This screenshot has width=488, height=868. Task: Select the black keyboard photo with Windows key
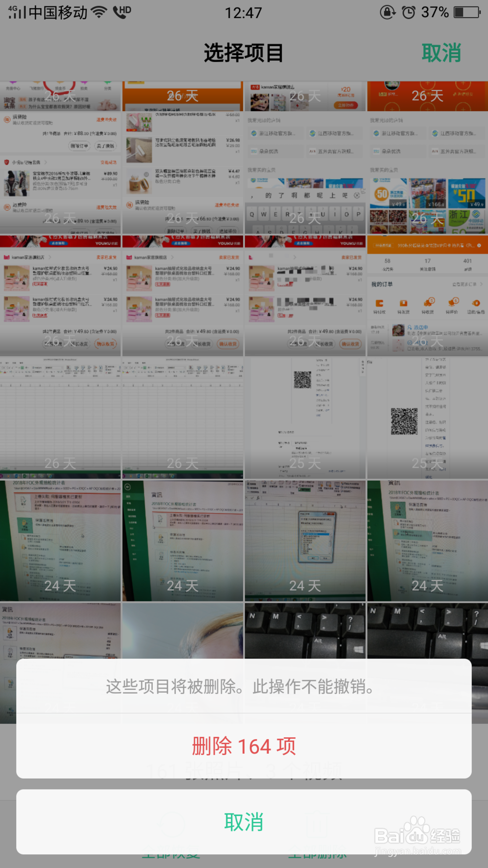tap(305, 631)
